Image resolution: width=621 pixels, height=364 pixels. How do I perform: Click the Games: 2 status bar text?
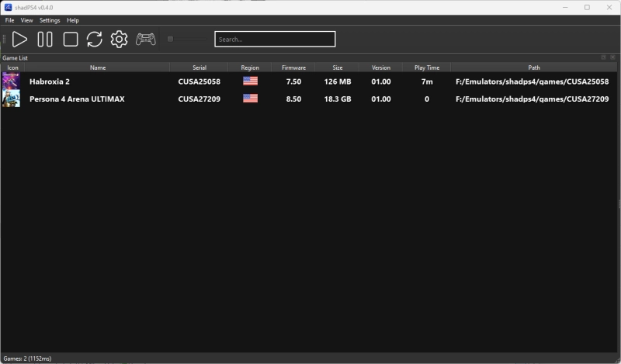click(x=27, y=359)
